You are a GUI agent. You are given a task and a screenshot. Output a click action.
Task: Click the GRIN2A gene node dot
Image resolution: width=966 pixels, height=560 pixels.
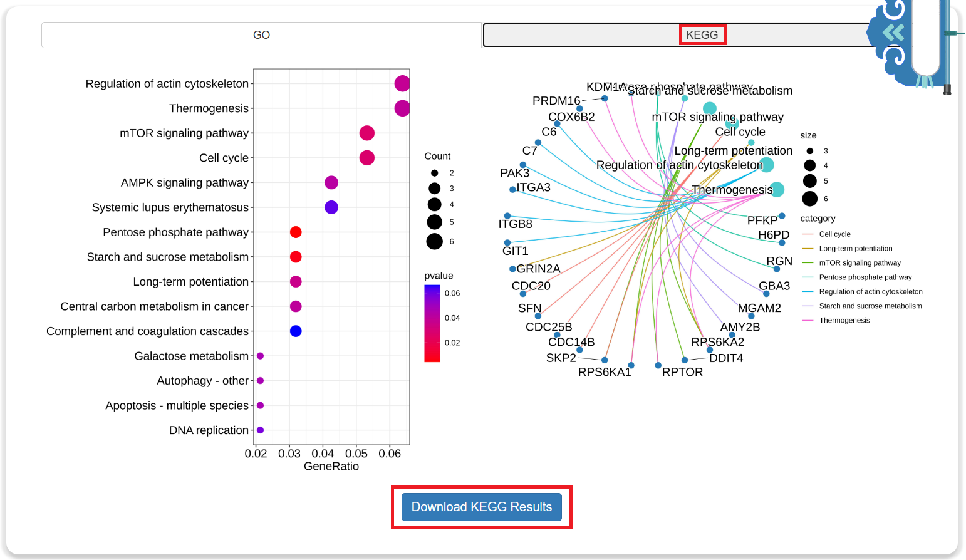click(x=512, y=269)
